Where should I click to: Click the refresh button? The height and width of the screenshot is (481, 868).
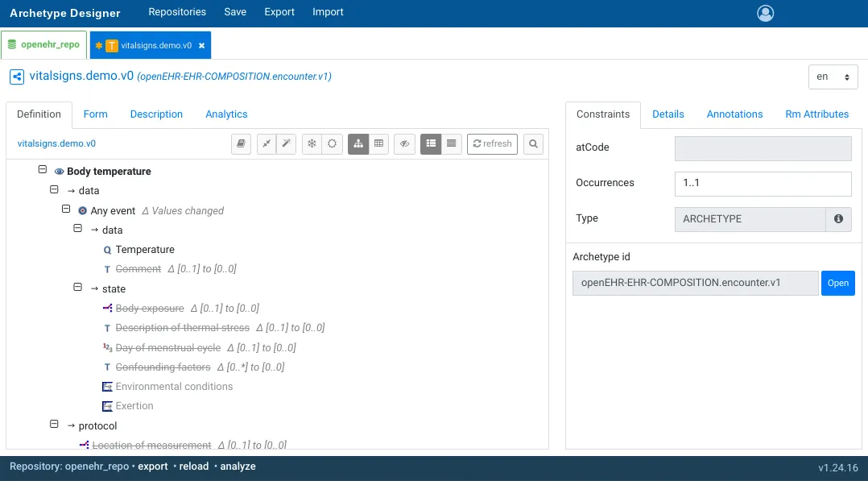492,143
